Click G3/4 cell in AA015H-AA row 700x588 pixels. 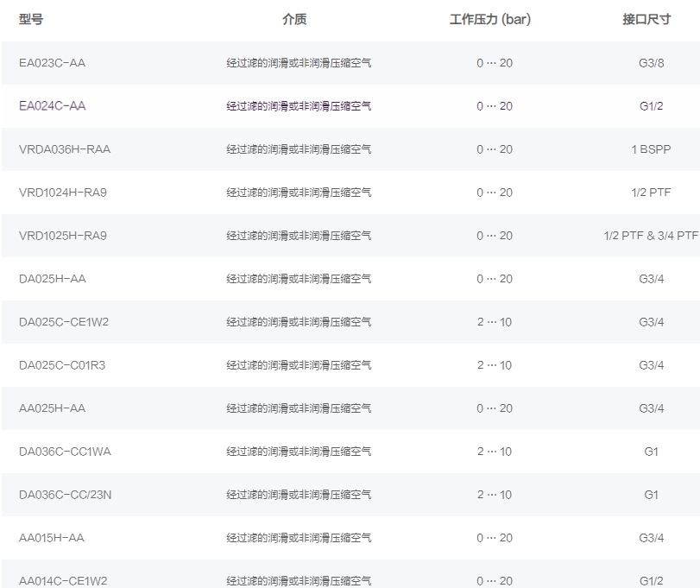[x=652, y=538]
